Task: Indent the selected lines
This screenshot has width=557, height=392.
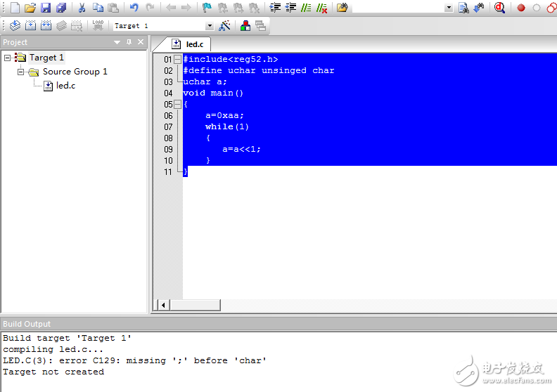Action: point(275,8)
